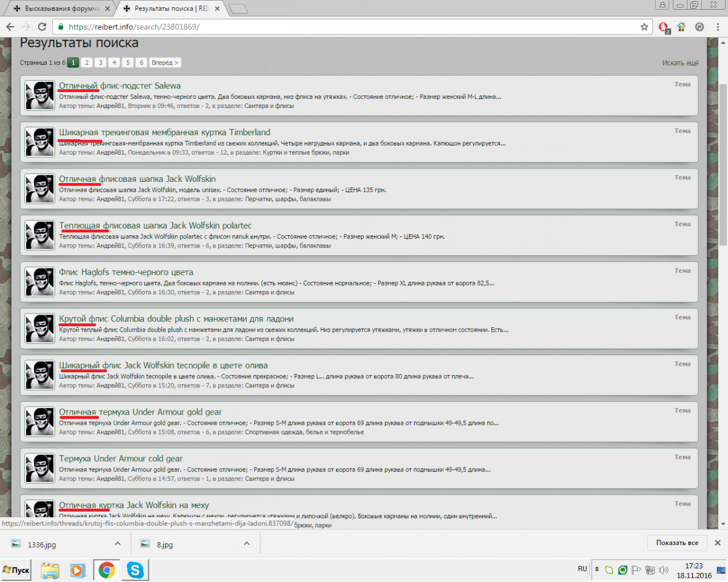The height and width of the screenshot is (582, 728).
Task: Expand options for the 1336.jpg download
Action: pos(118,544)
